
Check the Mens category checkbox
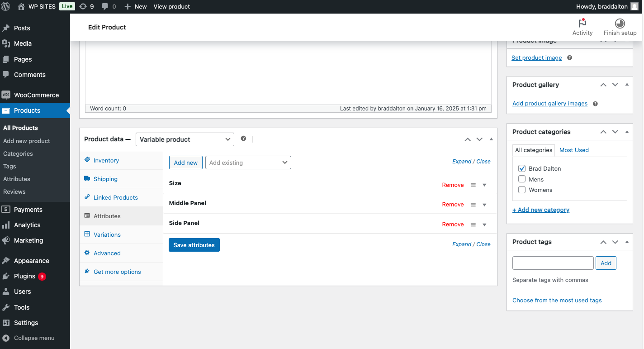point(522,179)
